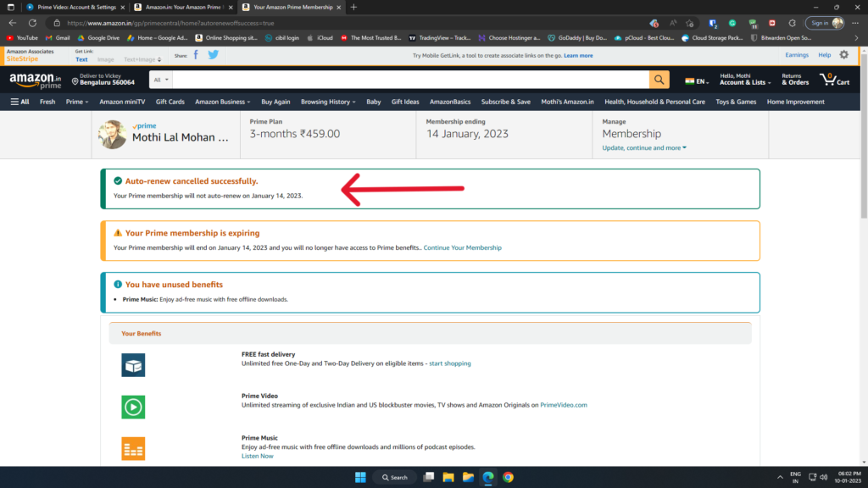
Task: Click the Amazon.in Prime logo
Action: pyautogui.click(x=36, y=80)
